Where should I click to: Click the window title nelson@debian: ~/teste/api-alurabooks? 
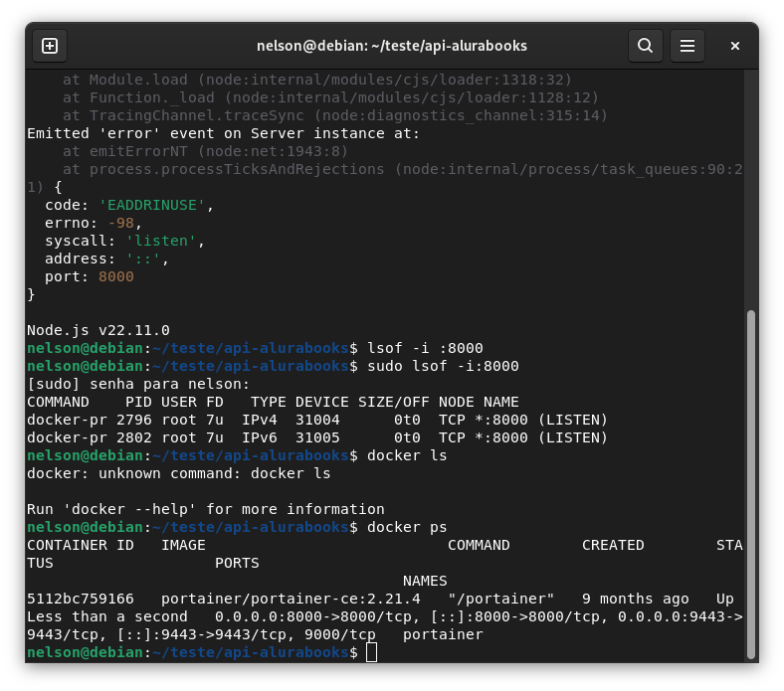[x=391, y=46]
